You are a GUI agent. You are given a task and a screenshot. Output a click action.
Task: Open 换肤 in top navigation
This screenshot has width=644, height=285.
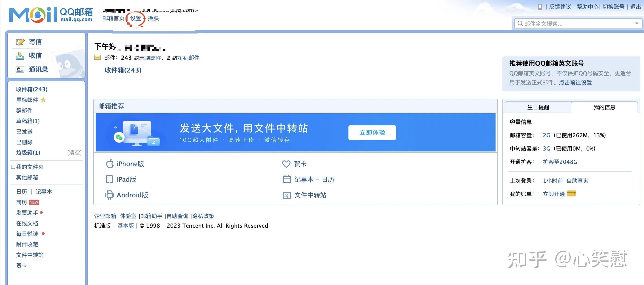[x=153, y=18]
